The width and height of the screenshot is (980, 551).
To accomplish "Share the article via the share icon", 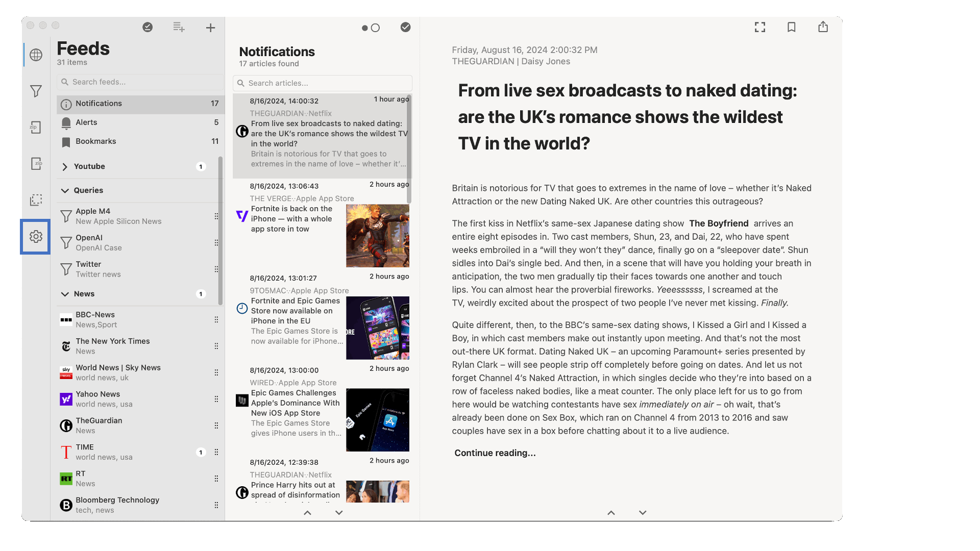I will coord(823,27).
